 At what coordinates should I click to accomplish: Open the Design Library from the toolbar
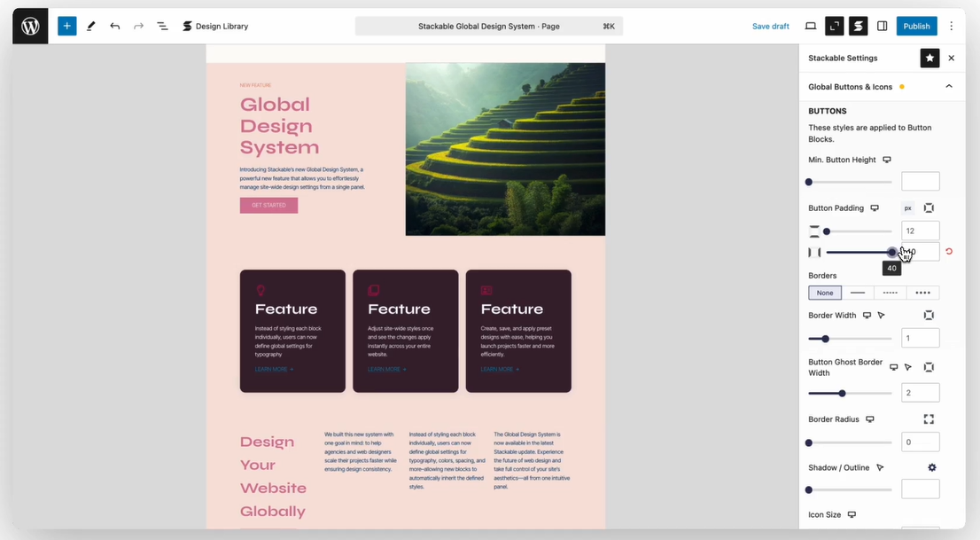(215, 26)
